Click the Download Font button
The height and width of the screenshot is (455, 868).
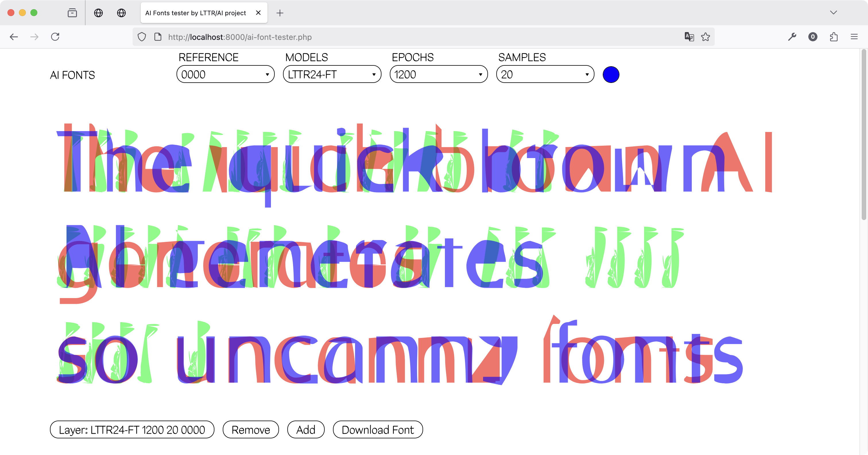[378, 429]
